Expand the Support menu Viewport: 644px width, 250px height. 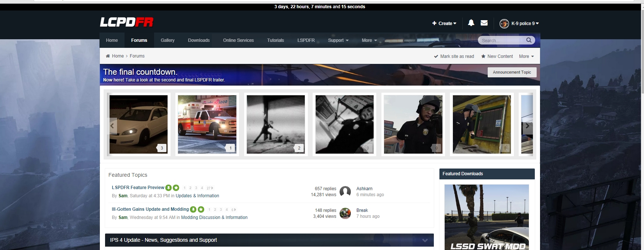[x=338, y=40]
